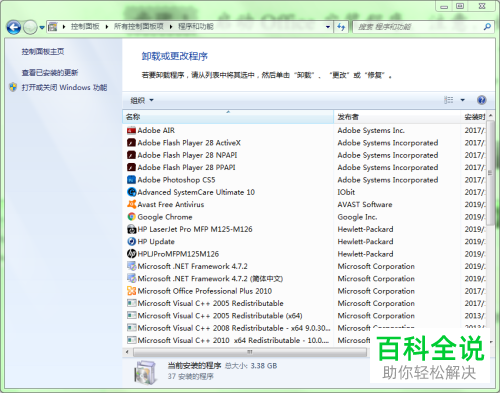Click publisher Google Inc. cell
500x393 pixels.
click(x=357, y=217)
